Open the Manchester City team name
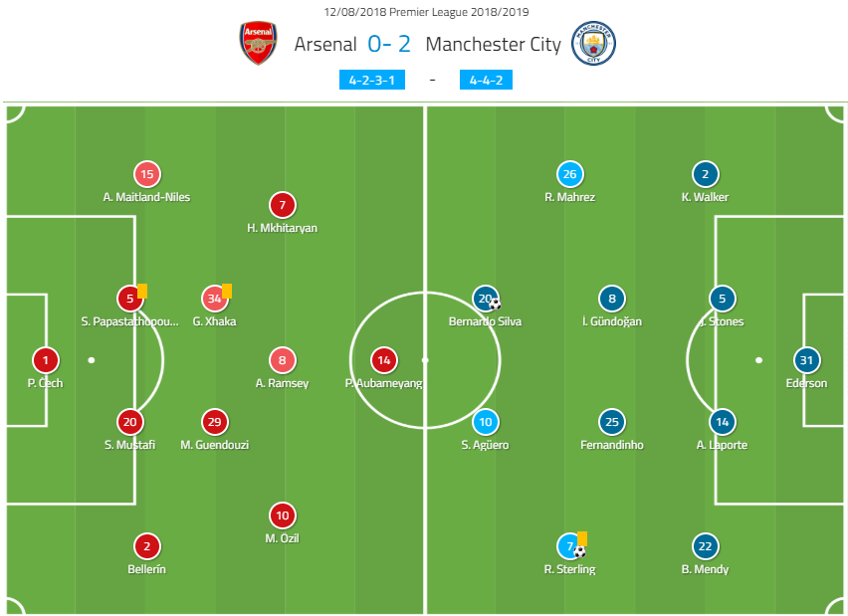Screen dimensions: 848x616 (x=494, y=45)
